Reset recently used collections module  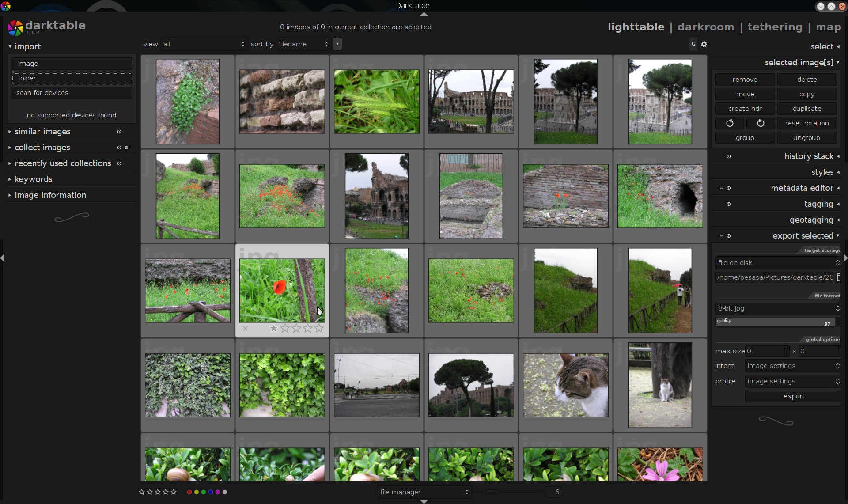[119, 163]
